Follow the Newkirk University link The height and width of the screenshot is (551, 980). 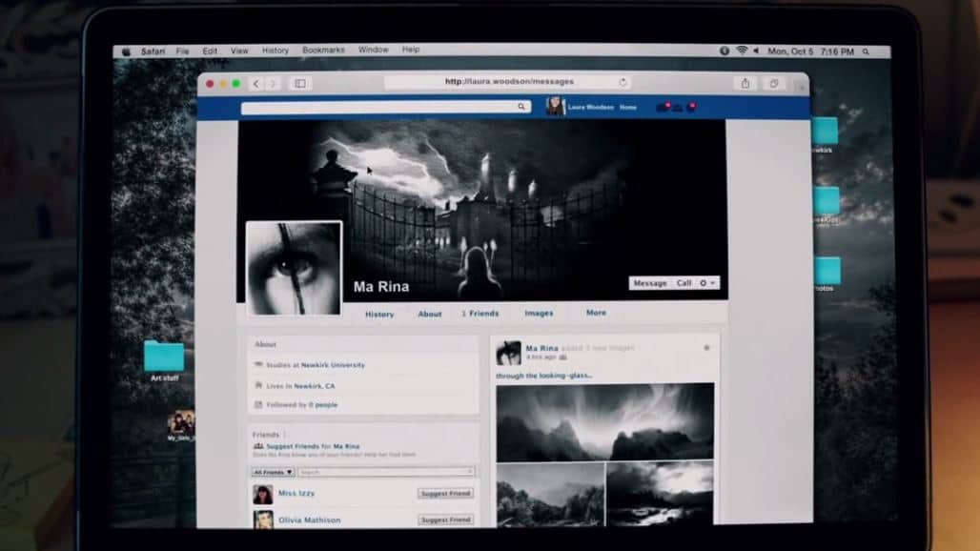(333, 365)
